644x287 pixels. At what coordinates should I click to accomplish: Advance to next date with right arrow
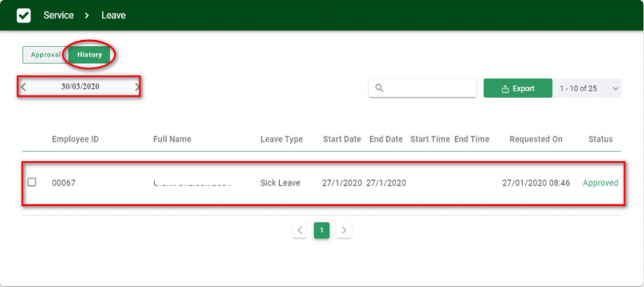point(136,87)
